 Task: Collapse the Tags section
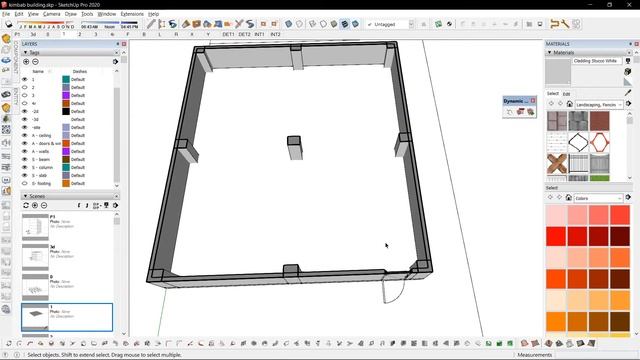[x=25, y=52]
